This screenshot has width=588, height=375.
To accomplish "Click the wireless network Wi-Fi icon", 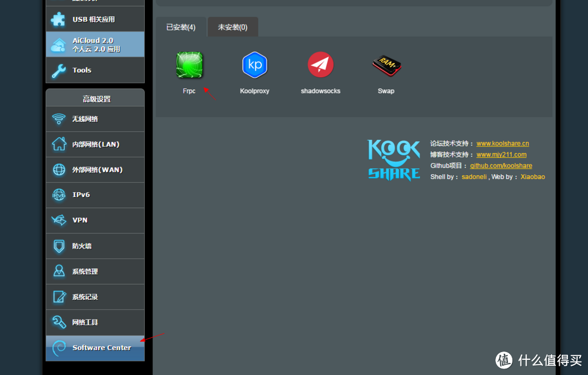I will 58,119.
